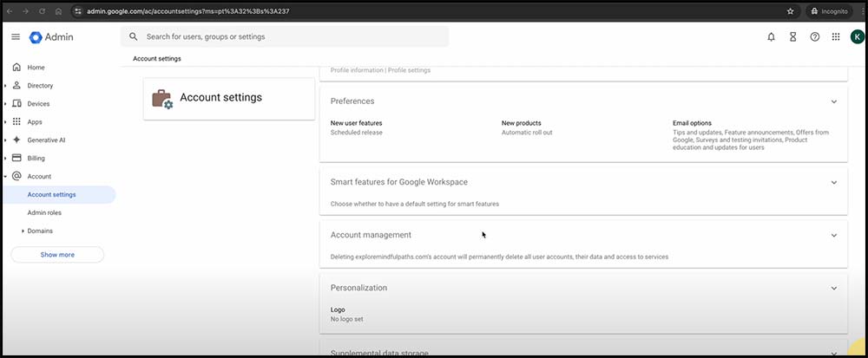
Task: Collapse the Account tree arrow
Action: tap(5, 176)
